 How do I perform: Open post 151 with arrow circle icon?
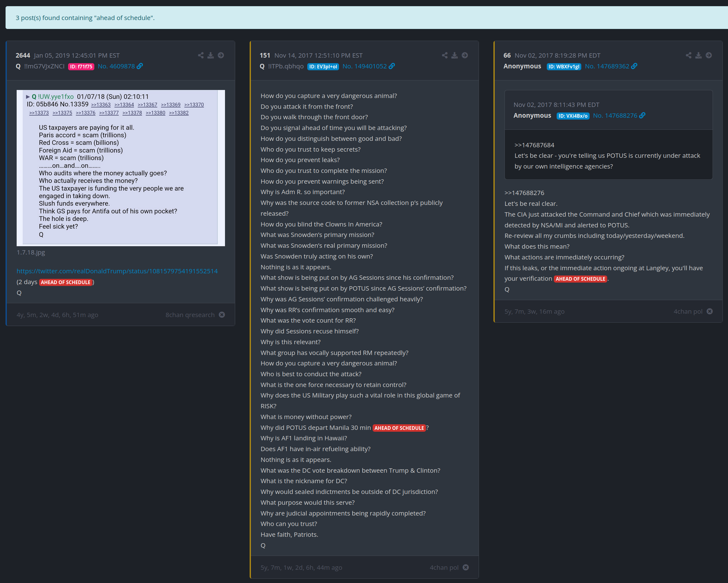465,55
